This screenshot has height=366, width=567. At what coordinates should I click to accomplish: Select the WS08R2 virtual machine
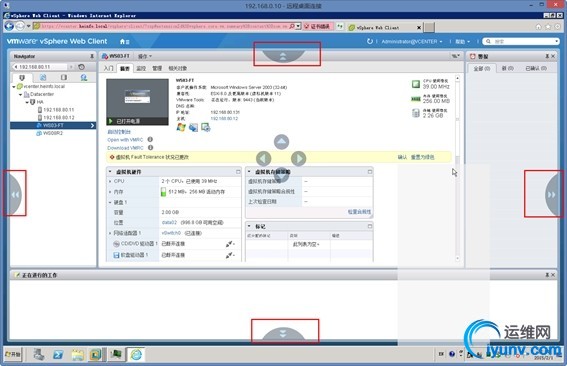click(49, 133)
